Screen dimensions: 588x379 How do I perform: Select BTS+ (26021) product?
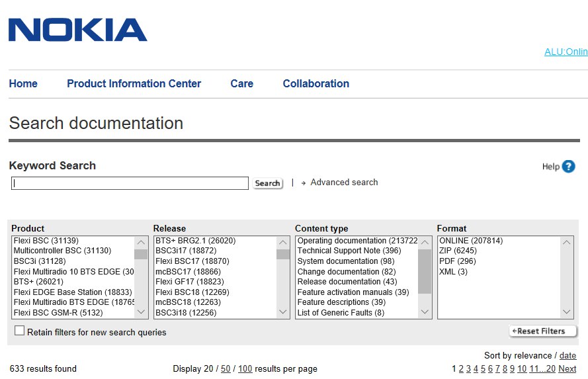tap(38, 282)
